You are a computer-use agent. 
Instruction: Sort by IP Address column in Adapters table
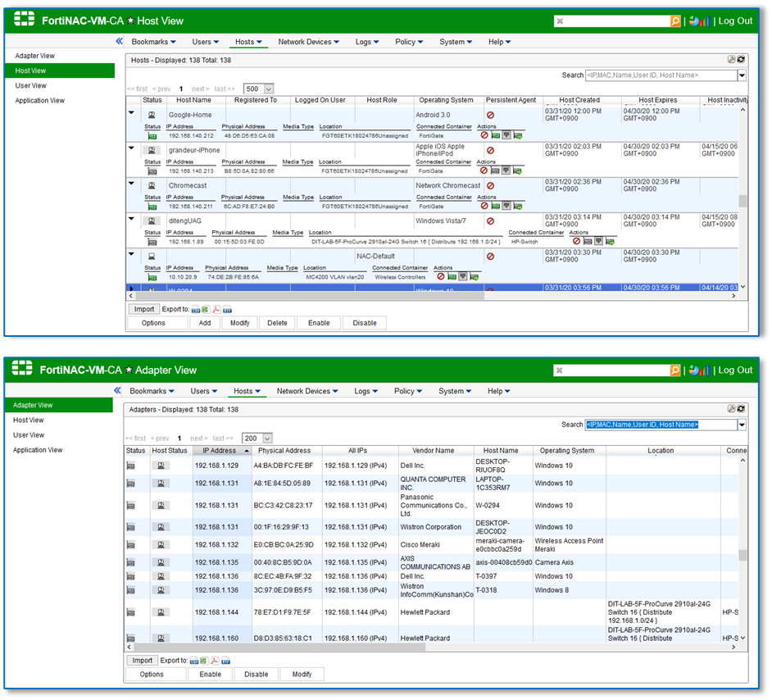221,451
